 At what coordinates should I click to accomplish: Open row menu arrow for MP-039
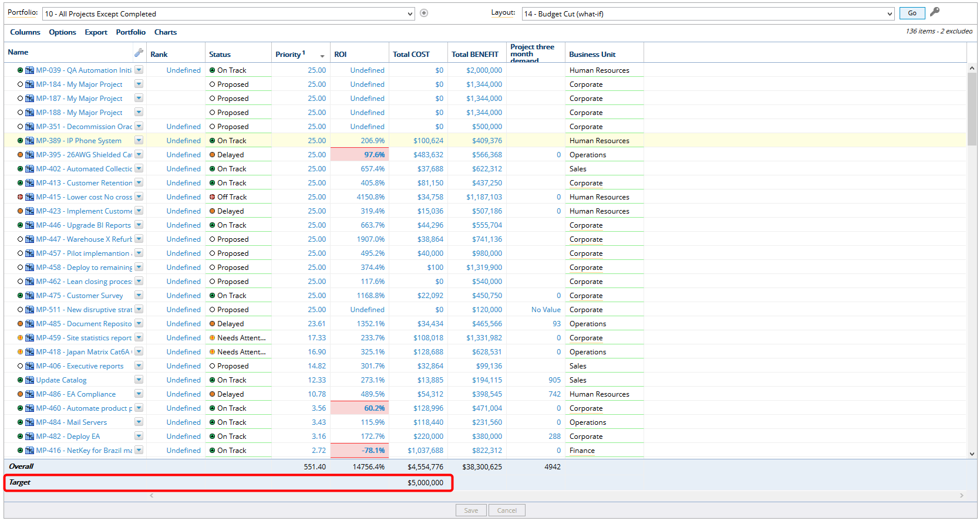[139, 70]
